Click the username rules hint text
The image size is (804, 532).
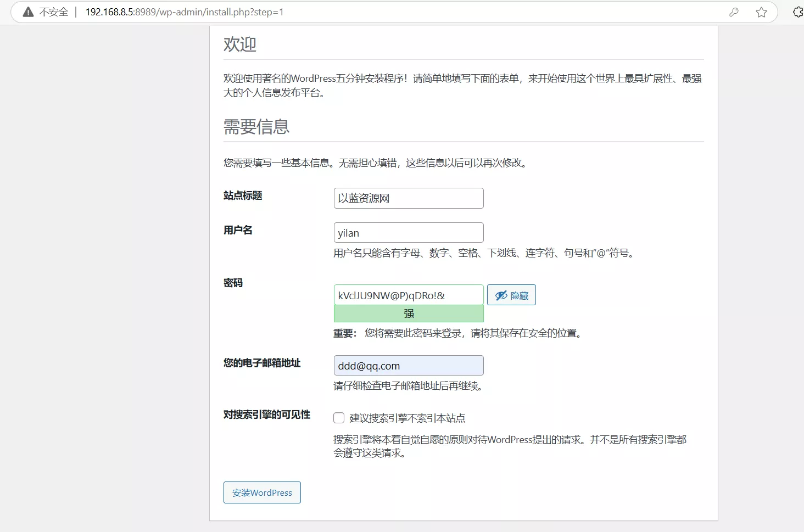485,253
